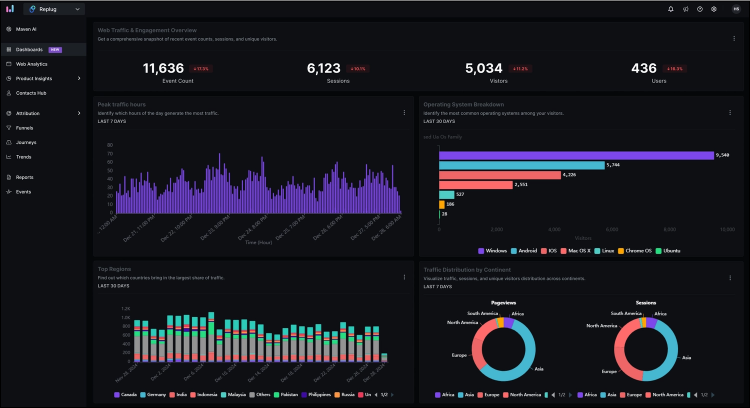Select Journeys in the sidebar
The image size is (750, 408).
(x=44, y=143)
